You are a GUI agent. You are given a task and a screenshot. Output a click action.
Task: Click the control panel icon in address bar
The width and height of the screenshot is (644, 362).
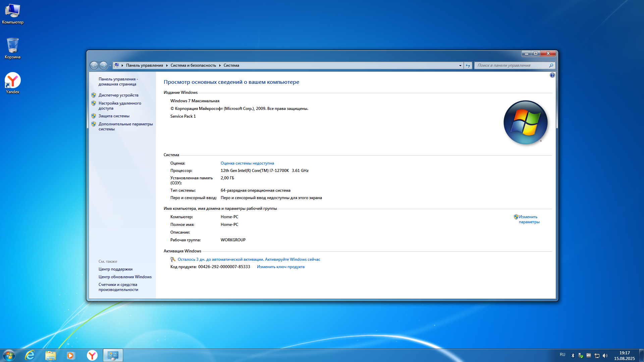click(116, 65)
